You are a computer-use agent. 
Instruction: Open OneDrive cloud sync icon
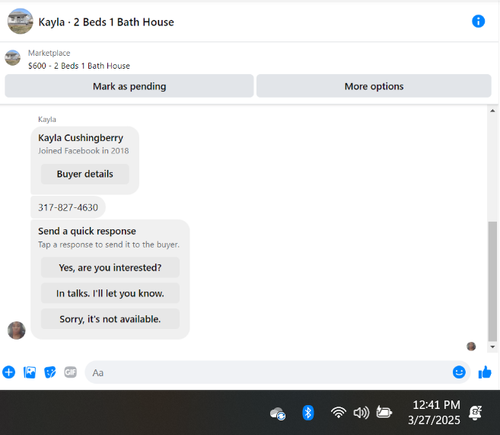(278, 414)
